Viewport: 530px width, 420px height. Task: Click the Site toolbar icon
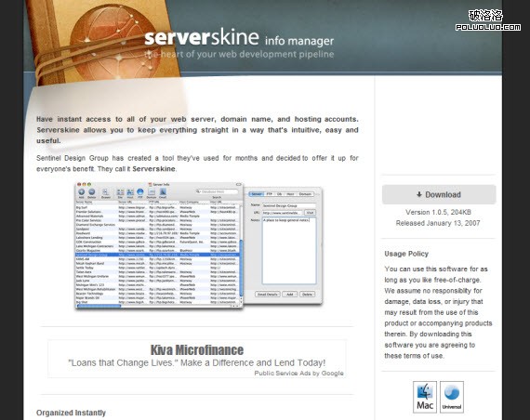pyautogui.click(x=120, y=192)
